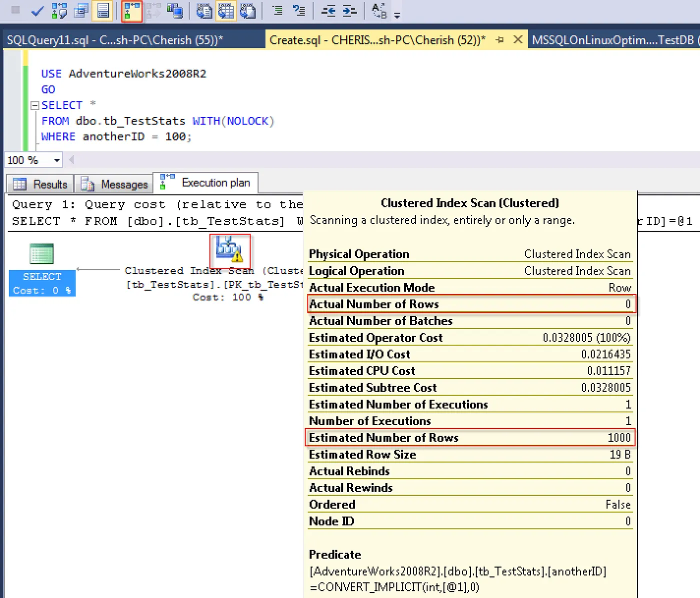Click the '[tb_TestStats].[PK_tb_TestSt' operator label
The image size is (700, 598).
tap(215, 284)
